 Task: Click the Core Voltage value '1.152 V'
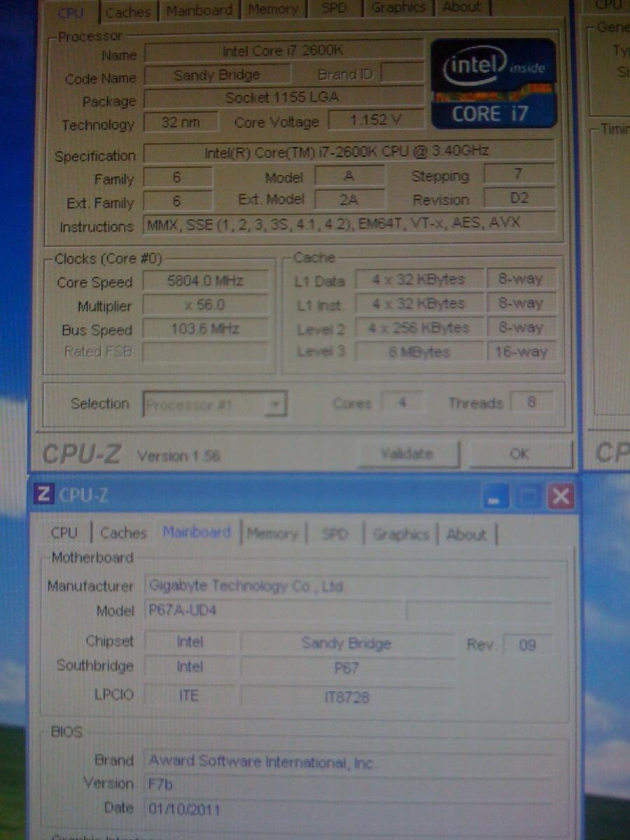[x=376, y=120]
